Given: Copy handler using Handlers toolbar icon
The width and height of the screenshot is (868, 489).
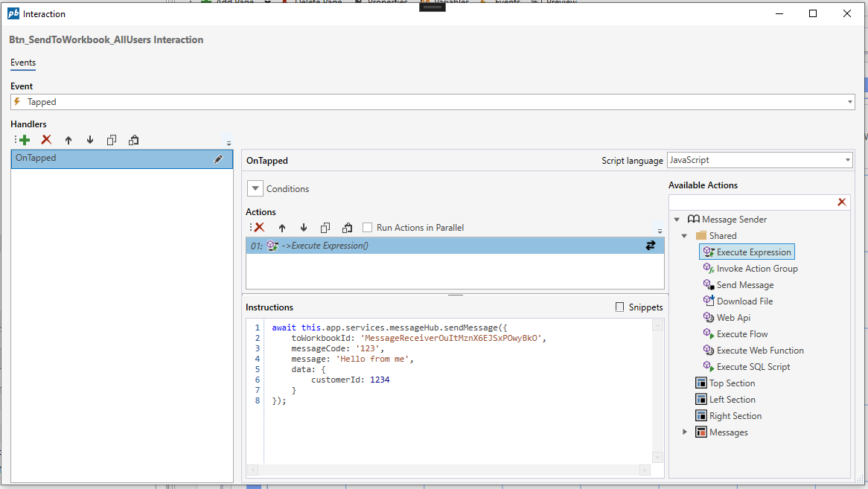Looking at the screenshot, I should (112, 140).
